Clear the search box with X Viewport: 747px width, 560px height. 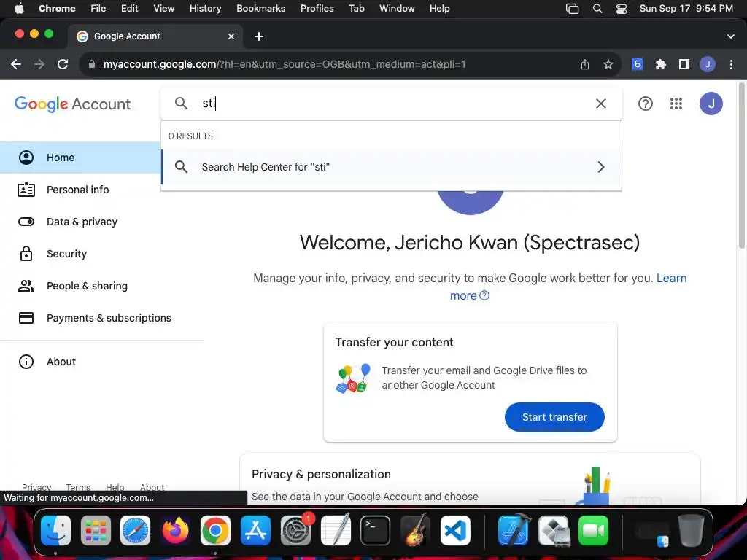point(601,104)
